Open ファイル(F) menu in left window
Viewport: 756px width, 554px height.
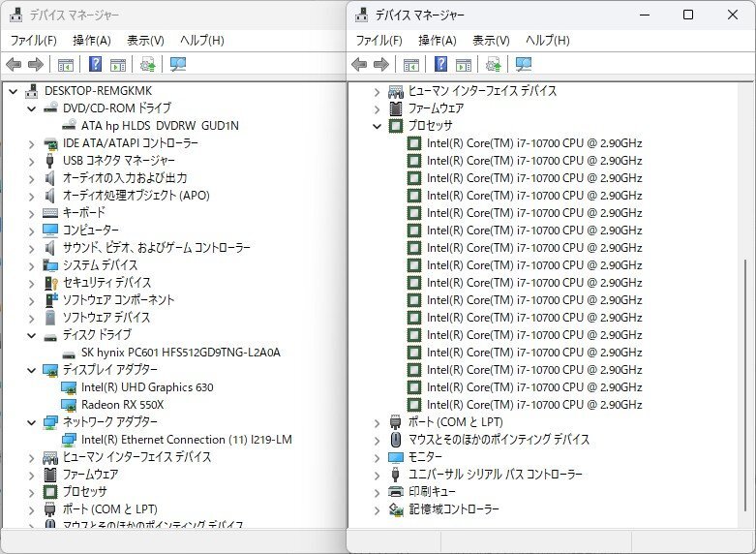[34, 41]
